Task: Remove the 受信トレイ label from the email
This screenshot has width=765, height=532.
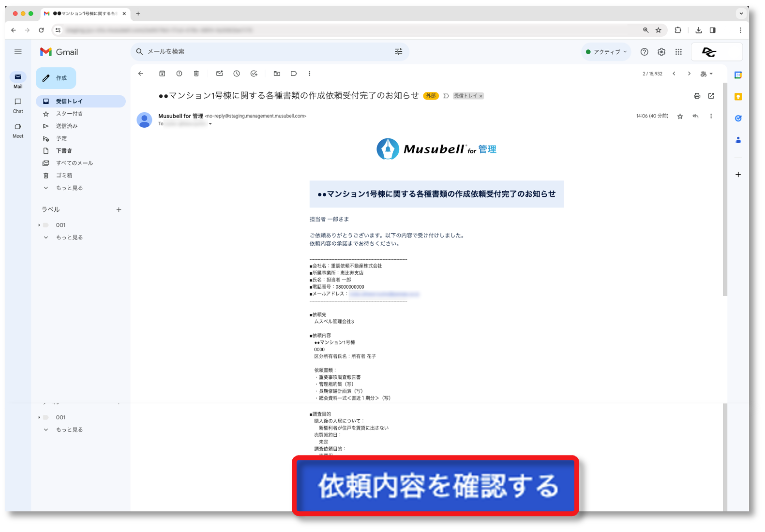Action: coord(481,96)
